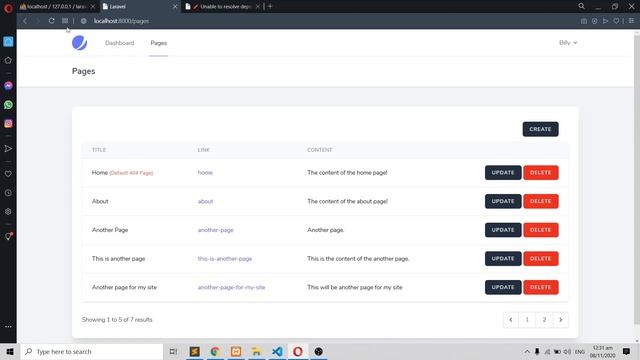This screenshot has width=640, height=360.
Task: Open Visual Studio Code from taskbar
Action: click(277, 351)
